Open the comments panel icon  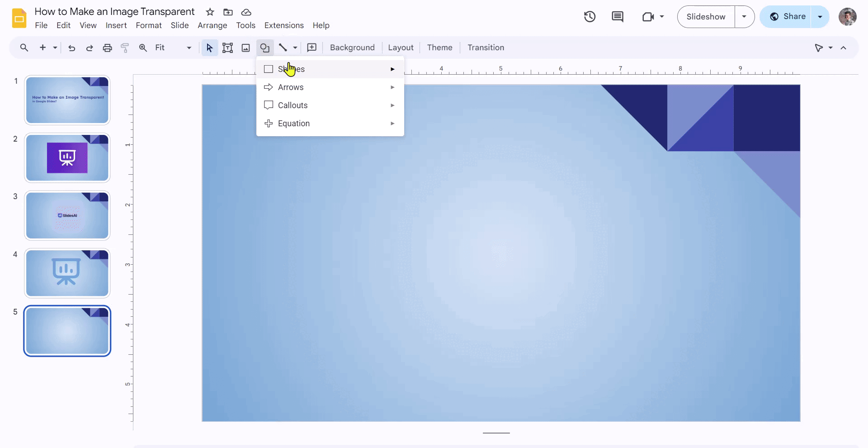617,17
